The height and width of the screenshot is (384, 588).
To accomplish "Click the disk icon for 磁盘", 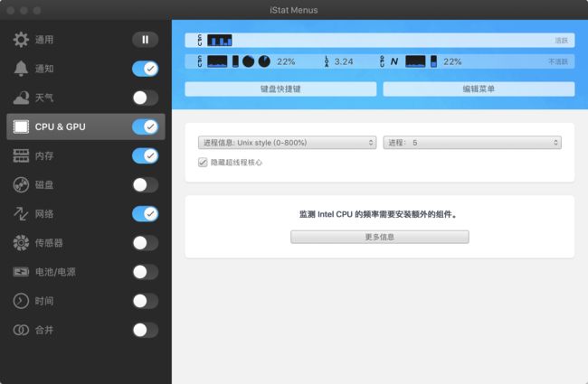I will [x=21, y=184].
